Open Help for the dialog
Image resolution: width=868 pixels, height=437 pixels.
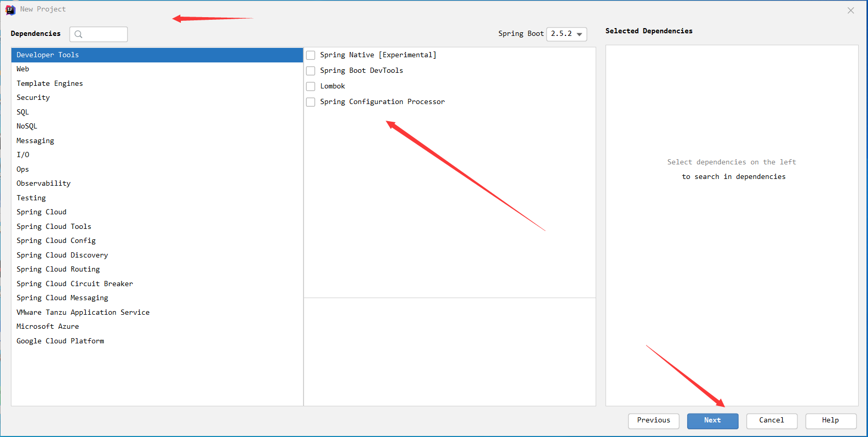tap(830, 420)
